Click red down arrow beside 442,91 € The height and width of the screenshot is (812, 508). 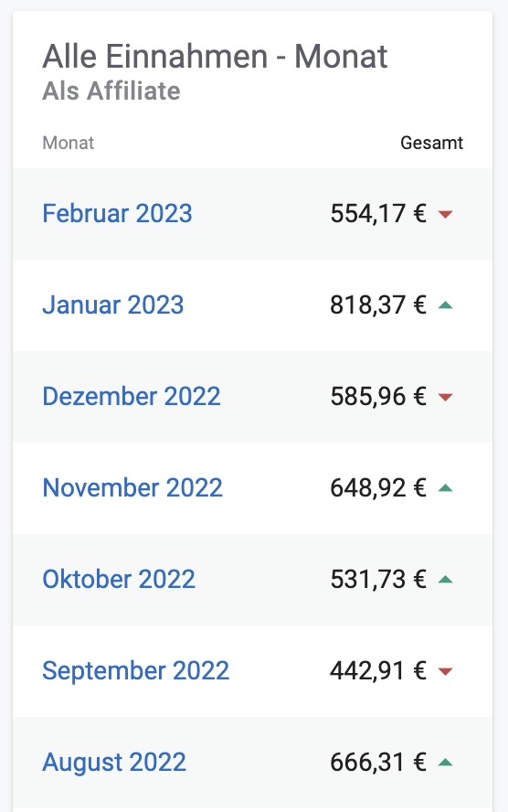pyautogui.click(x=445, y=671)
